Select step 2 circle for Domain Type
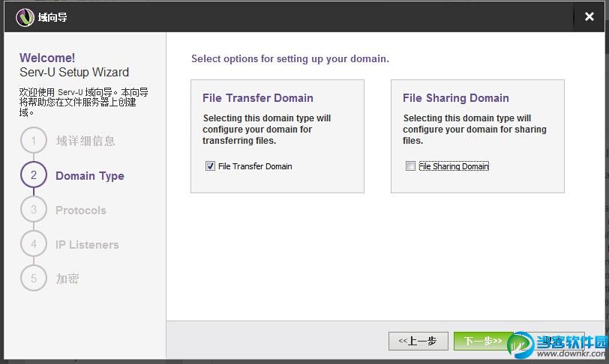Screen dimensions: 609x364 pyautogui.click(x=34, y=175)
